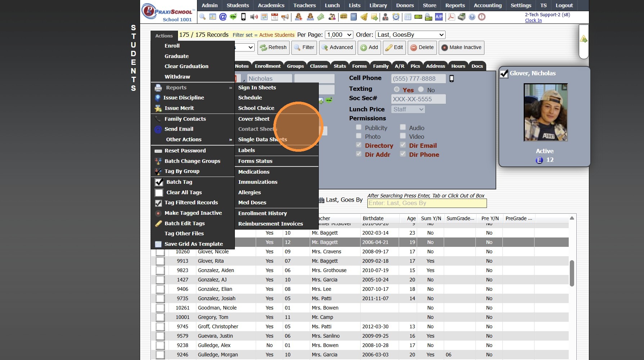Open the email @ icon in toolbar
Image resolution: width=644 pixels, height=360 pixels.
[x=223, y=17]
